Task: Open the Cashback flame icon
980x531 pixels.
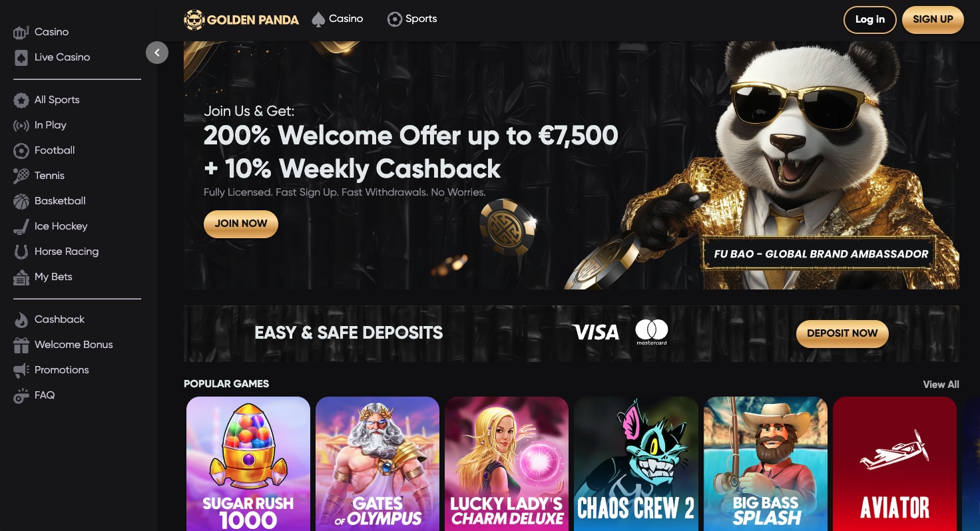Action: click(x=21, y=319)
